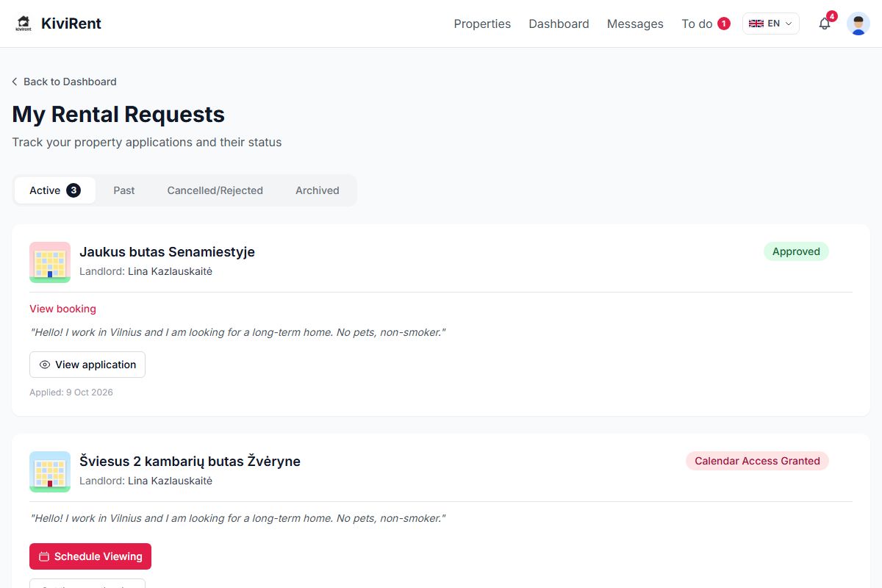This screenshot has height=588, width=882.
Task: Select the Active tab
Action: [55, 190]
